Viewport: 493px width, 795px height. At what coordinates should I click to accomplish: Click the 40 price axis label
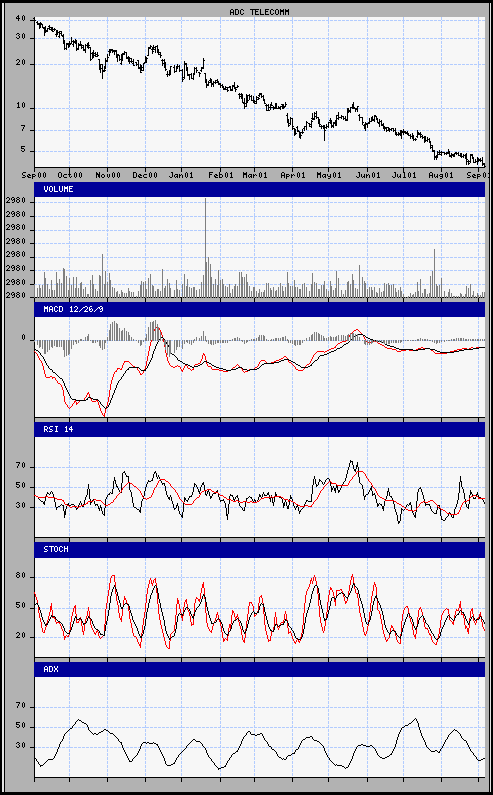tap(20, 19)
